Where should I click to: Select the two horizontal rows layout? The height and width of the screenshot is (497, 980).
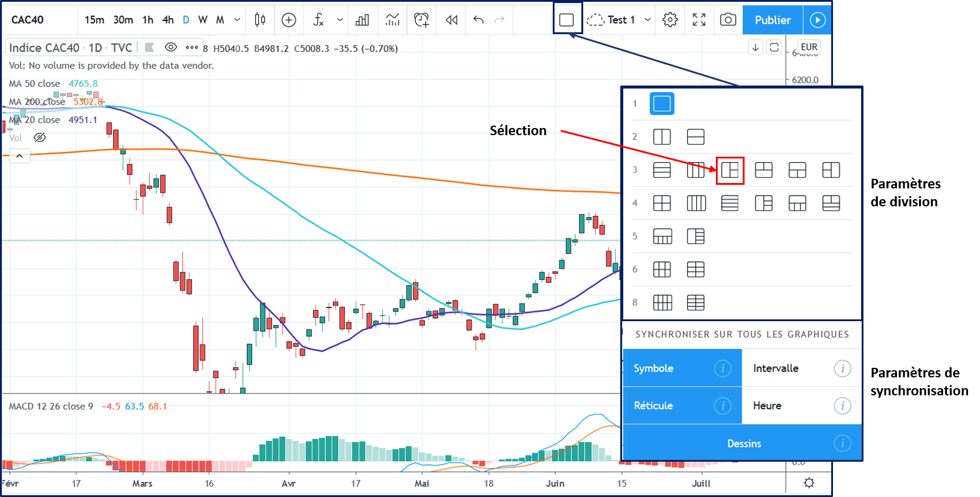pos(696,137)
